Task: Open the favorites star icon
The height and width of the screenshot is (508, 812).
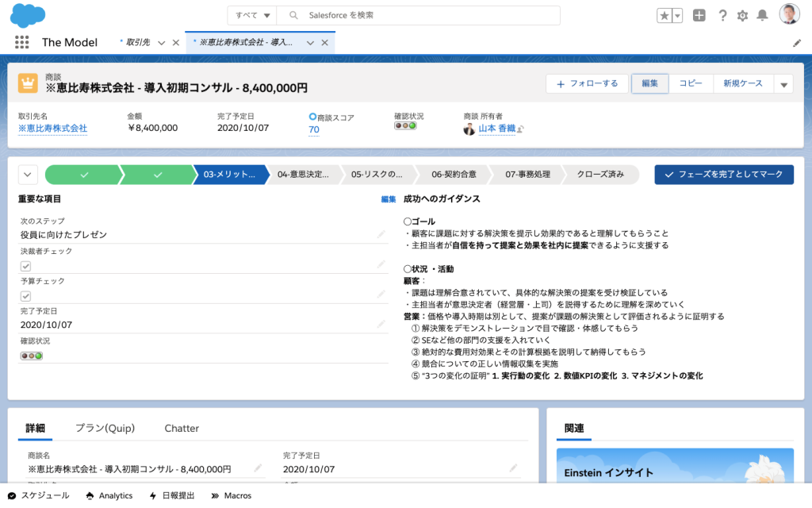Action: [665, 16]
